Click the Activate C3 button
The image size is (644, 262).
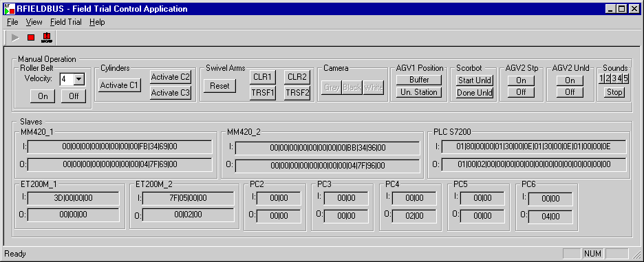[171, 93]
